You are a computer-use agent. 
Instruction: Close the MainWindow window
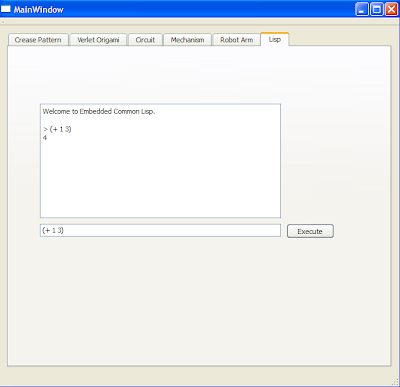(x=391, y=9)
